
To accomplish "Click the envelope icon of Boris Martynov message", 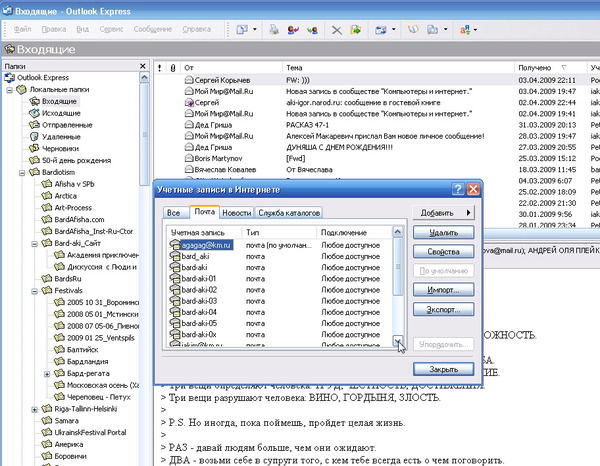I will point(189,158).
